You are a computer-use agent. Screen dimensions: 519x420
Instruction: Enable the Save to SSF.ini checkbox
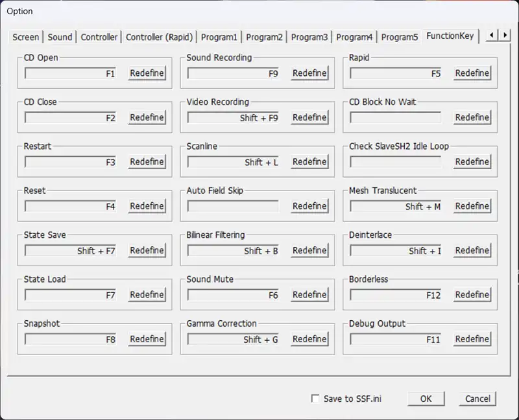(316, 399)
